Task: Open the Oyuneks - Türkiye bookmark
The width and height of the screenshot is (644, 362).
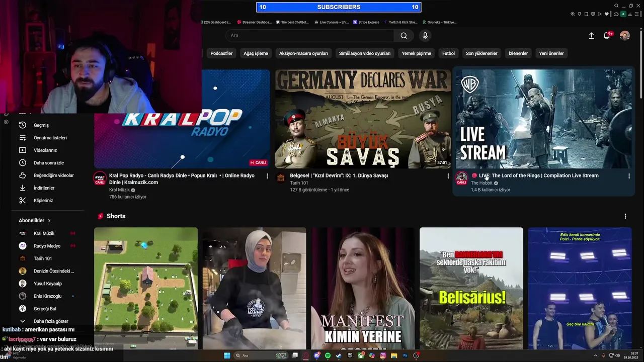Action: coord(439,22)
